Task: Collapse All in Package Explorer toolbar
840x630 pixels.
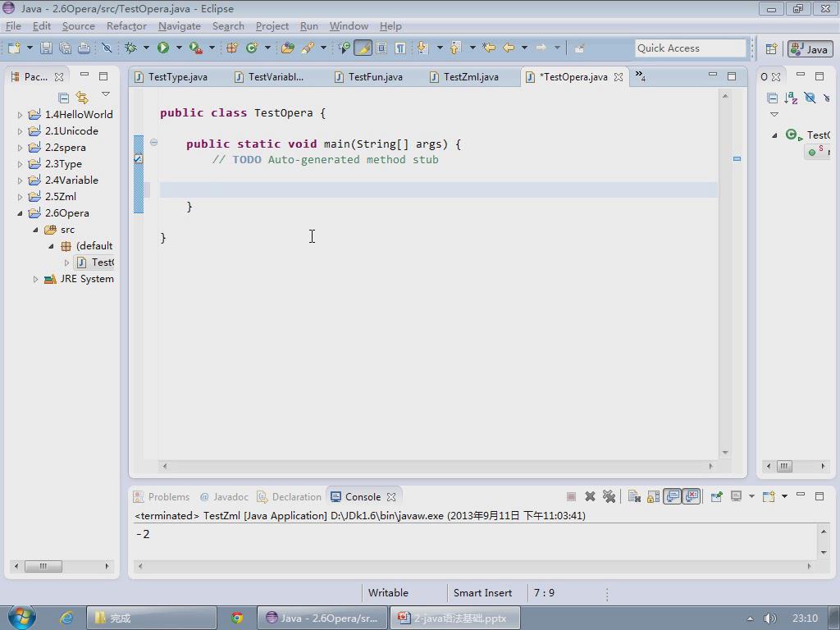Action: point(63,98)
